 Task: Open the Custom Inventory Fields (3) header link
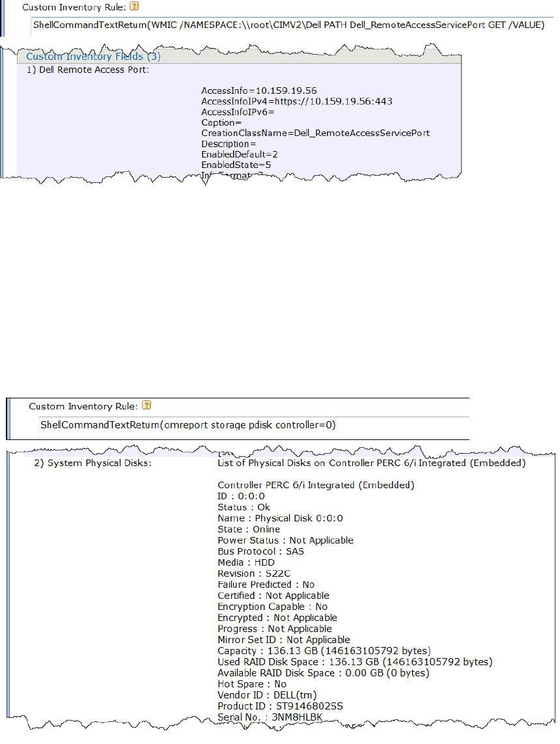tap(93, 57)
